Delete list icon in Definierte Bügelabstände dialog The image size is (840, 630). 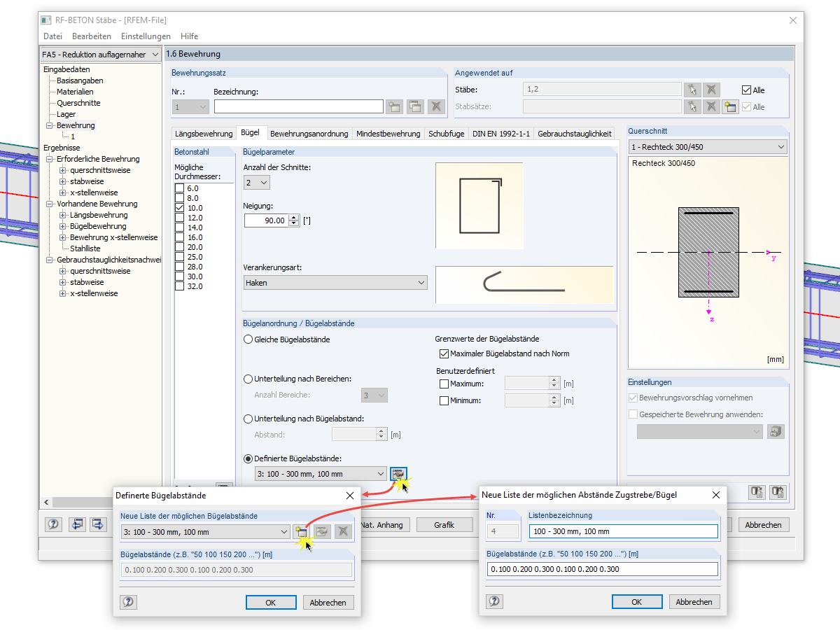pyautogui.click(x=342, y=532)
